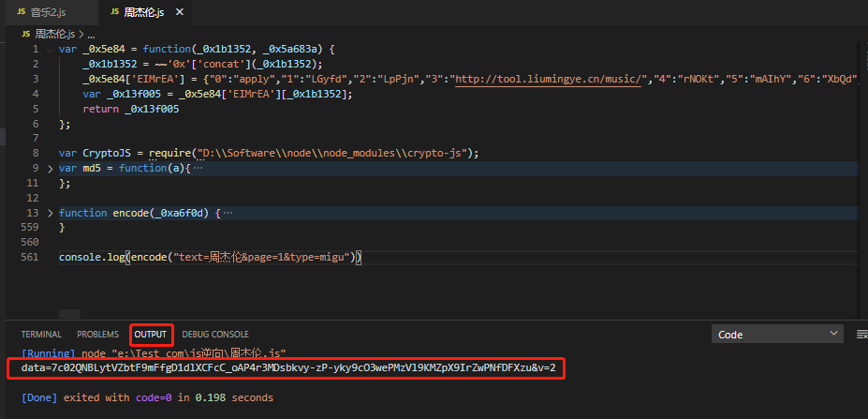
Task: Click the breadcrumb ellipsis after 周杰伦.js
Action: tap(92, 35)
